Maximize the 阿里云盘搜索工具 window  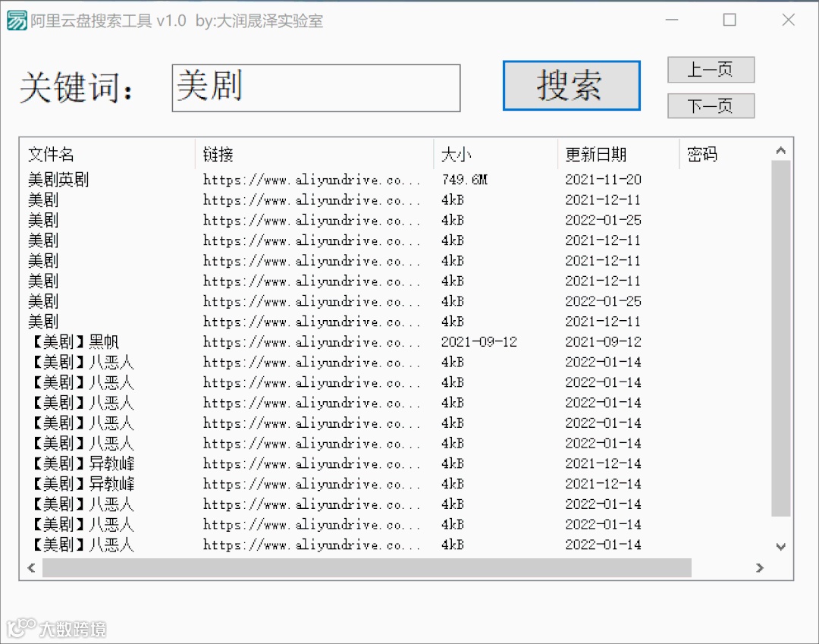730,20
